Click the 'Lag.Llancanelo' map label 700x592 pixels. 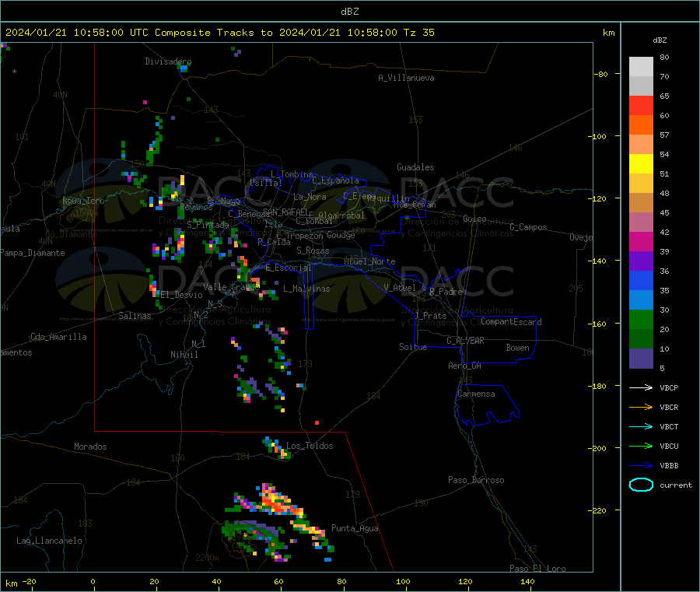click(49, 541)
